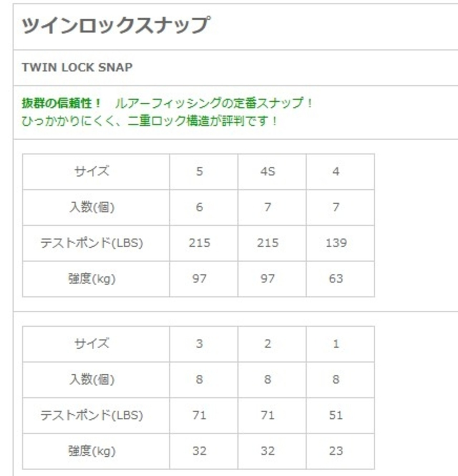Select the size 1 column header cell
Viewport: 458px width, 476px height.
click(336, 344)
